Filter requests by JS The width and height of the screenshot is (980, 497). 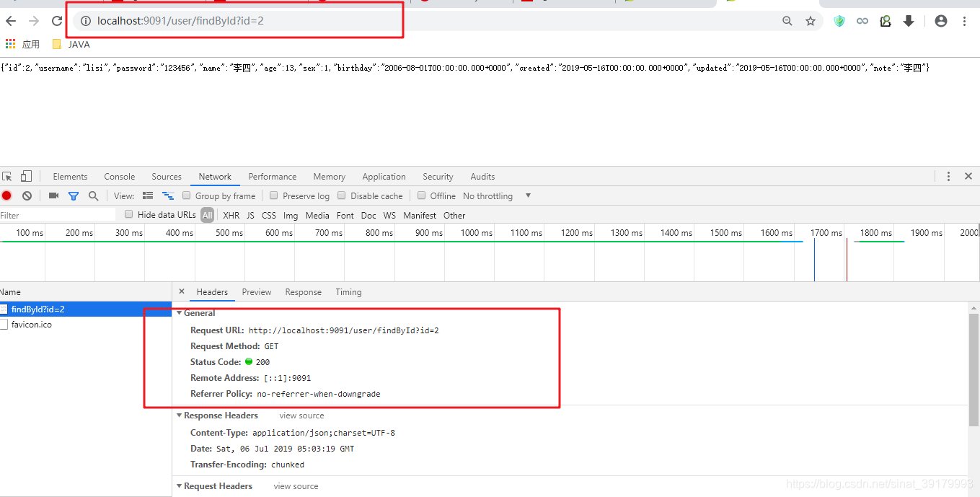[250, 215]
